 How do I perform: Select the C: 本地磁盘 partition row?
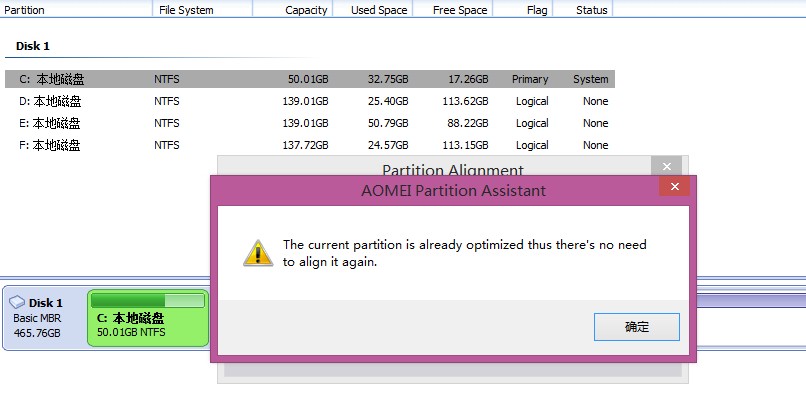point(310,79)
